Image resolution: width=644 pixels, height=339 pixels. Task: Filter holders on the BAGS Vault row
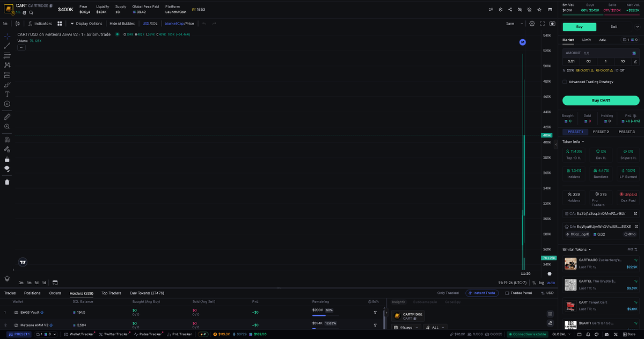coord(375,312)
